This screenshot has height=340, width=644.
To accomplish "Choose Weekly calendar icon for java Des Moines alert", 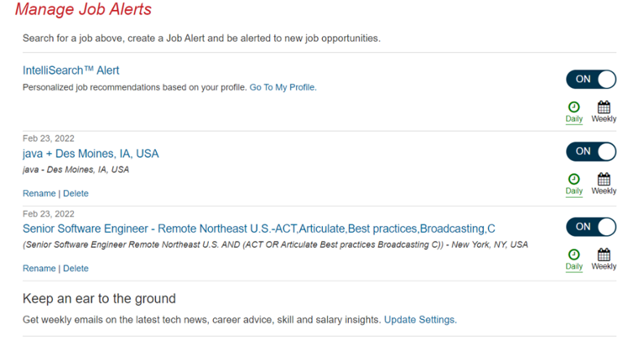I will (x=604, y=179).
